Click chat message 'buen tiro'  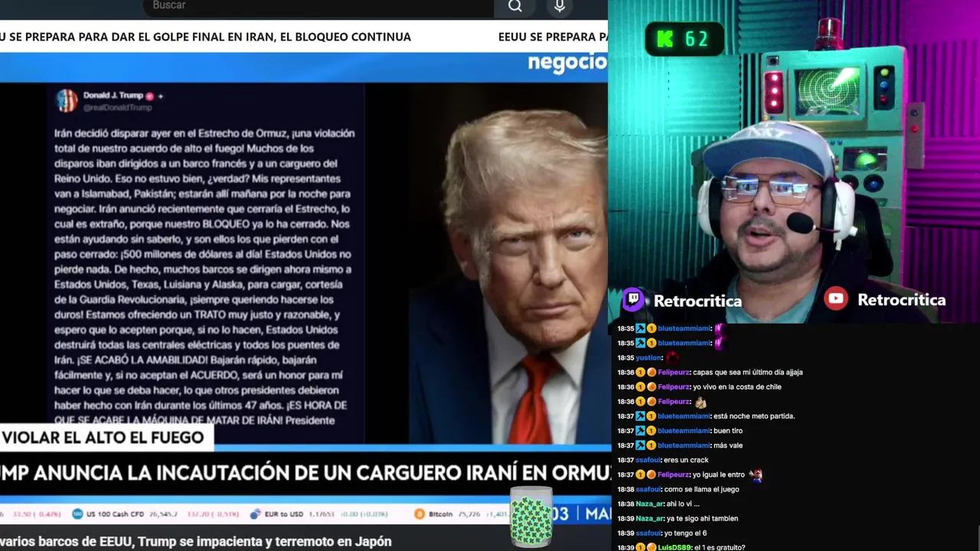[727, 431]
